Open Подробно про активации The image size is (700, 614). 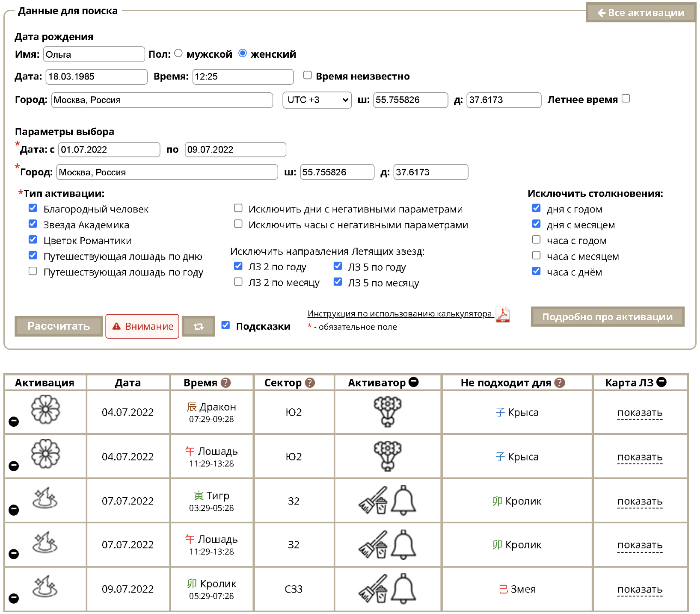pyautogui.click(x=608, y=317)
